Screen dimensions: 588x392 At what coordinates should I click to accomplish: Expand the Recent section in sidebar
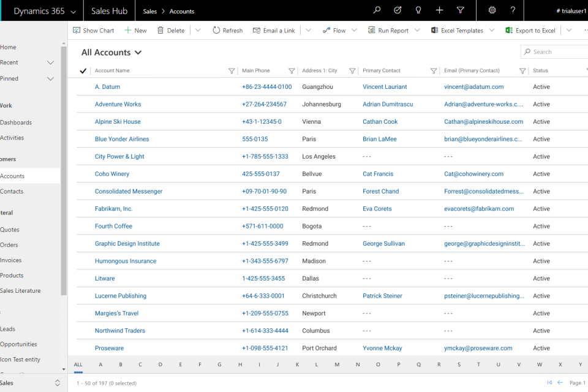point(50,62)
